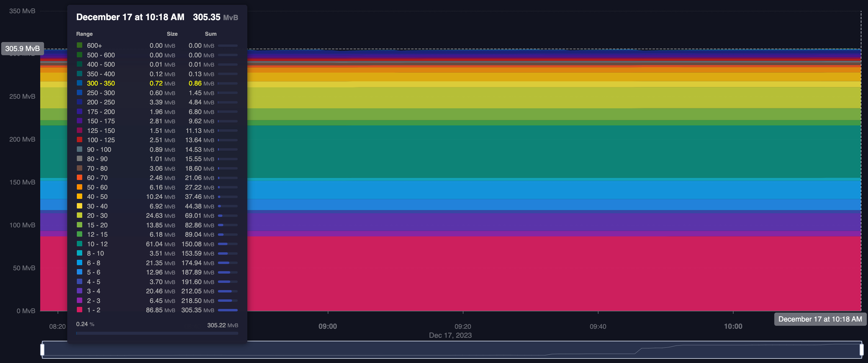Screen dimensions: 868x363
Task: Click the 6 - 8 range row label
Action: pyautogui.click(x=94, y=263)
